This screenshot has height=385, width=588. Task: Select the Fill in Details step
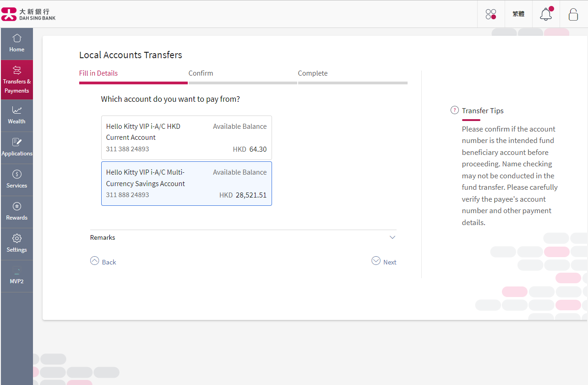click(x=98, y=73)
